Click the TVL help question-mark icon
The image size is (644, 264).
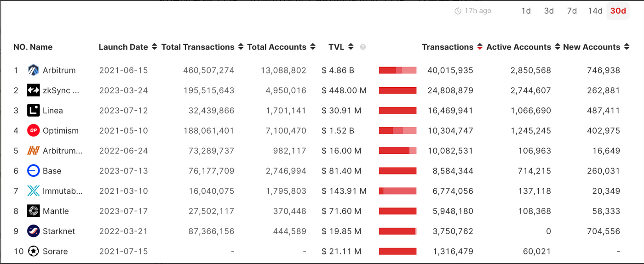coord(363,47)
